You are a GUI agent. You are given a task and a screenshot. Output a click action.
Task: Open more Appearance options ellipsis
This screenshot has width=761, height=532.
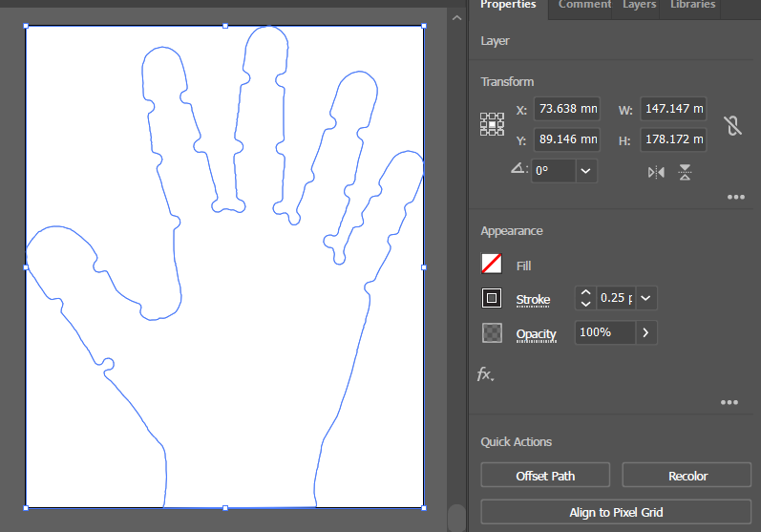(729, 402)
